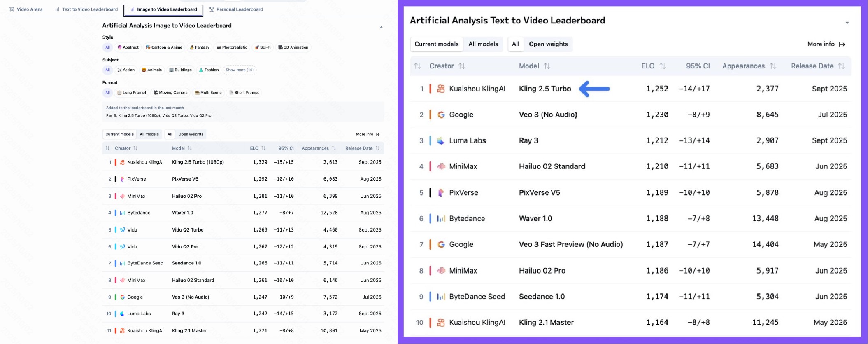Enable the Fashion subject filter
The width and height of the screenshot is (868, 344).
(209, 70)
